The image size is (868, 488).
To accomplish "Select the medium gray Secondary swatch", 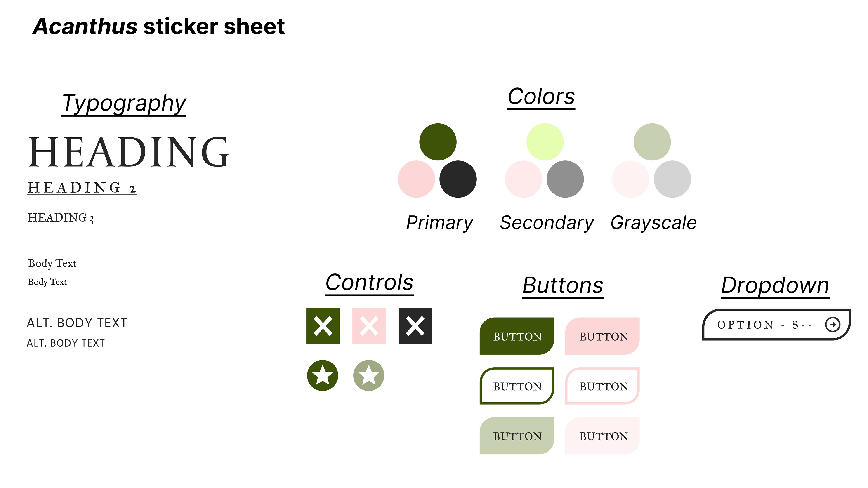I will [x=565, y=179].
